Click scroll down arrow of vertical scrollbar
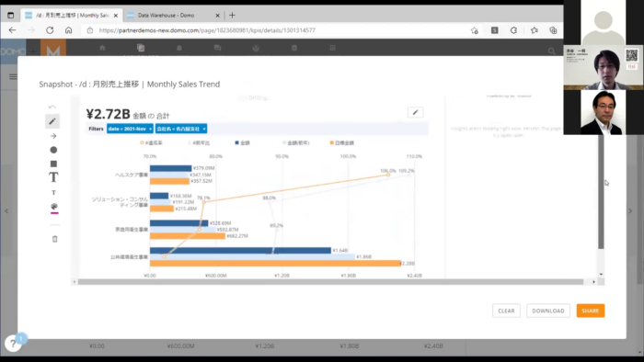The image size is (644, 362). click(601, 275)
